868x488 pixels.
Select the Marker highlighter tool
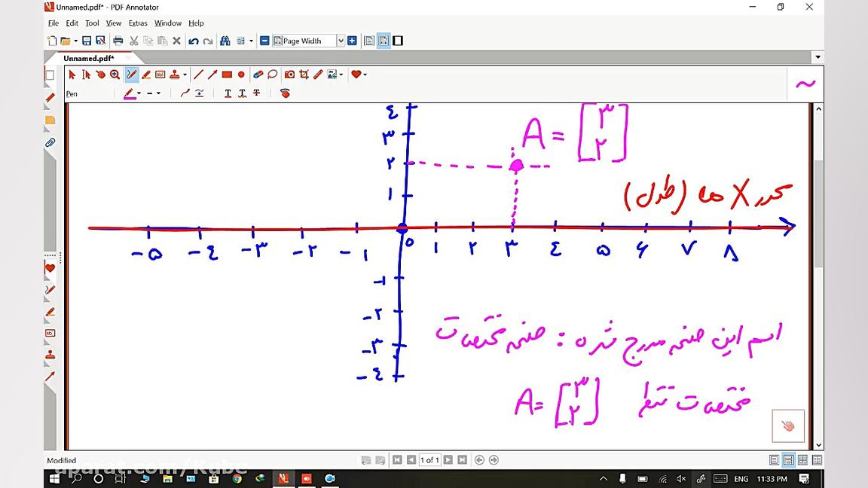tap(146, 74)
